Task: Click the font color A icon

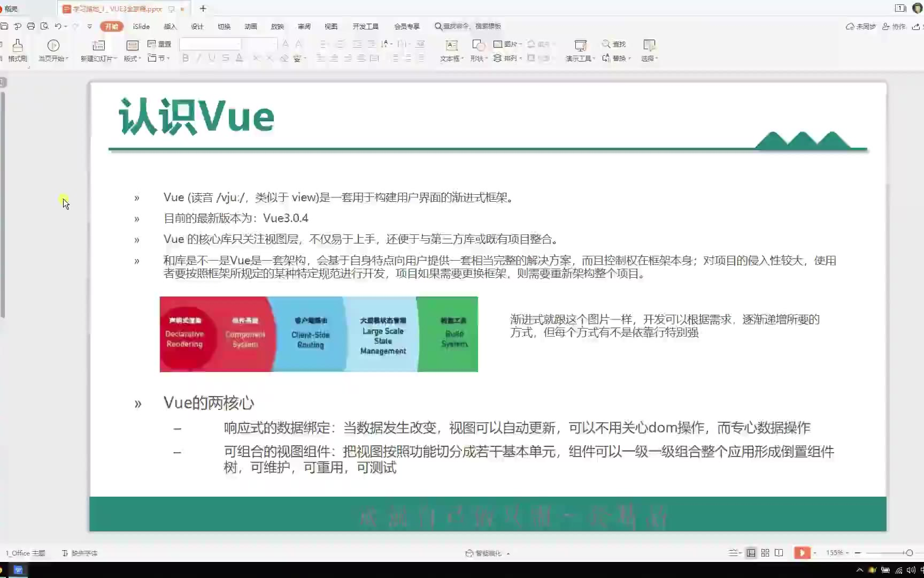Action: pos(239,58)
